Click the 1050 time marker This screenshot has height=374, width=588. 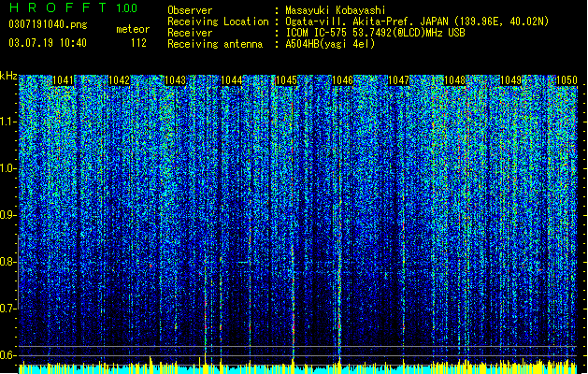566,80
